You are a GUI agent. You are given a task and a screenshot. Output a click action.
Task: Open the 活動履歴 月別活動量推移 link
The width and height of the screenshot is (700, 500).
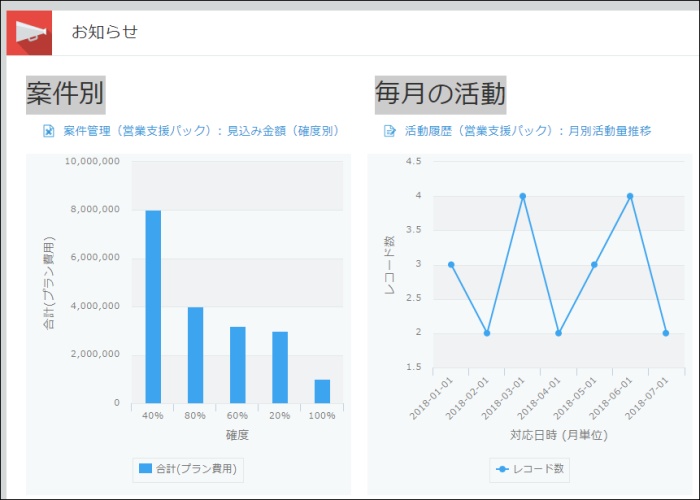pos(528,131)
